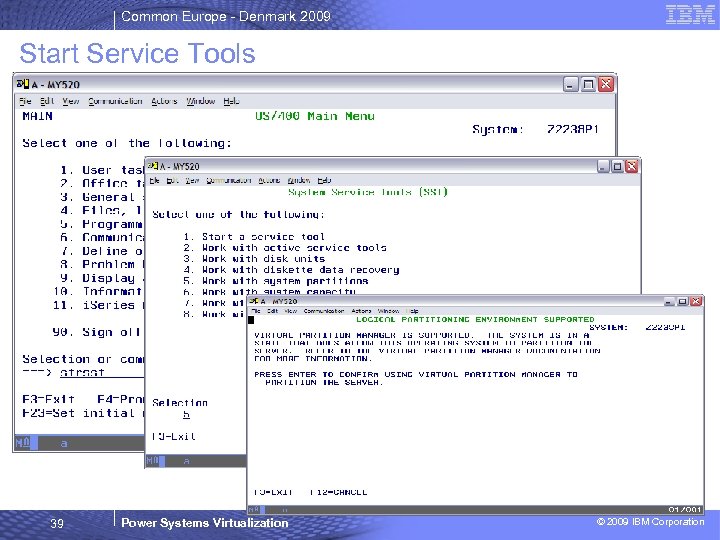Maximize the front partitioning window

[x=683, y=301]
